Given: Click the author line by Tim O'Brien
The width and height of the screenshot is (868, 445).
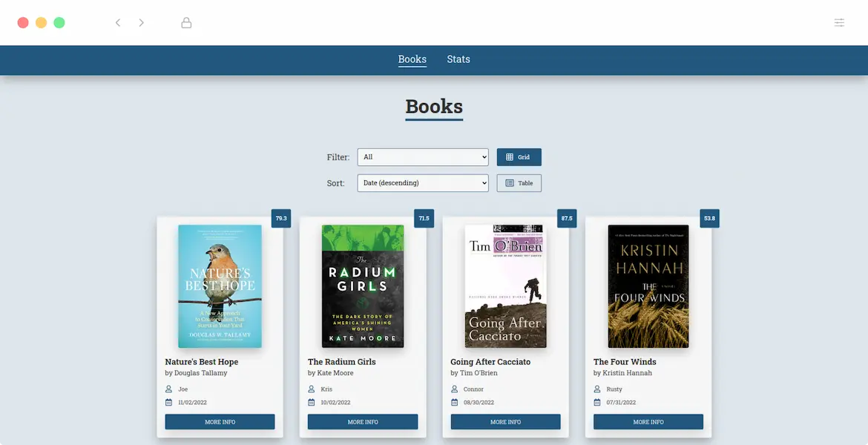Looking at the screenshot, I should tap(474, 373).
